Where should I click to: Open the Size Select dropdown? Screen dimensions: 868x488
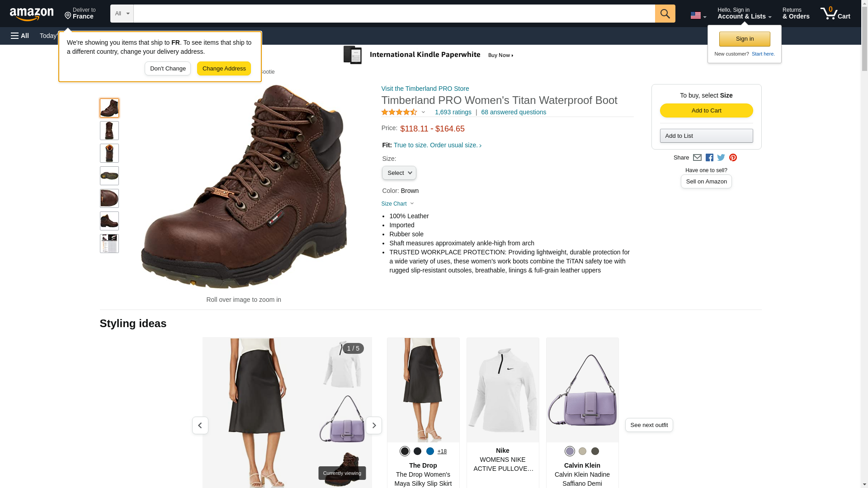[x=399, y=173]
